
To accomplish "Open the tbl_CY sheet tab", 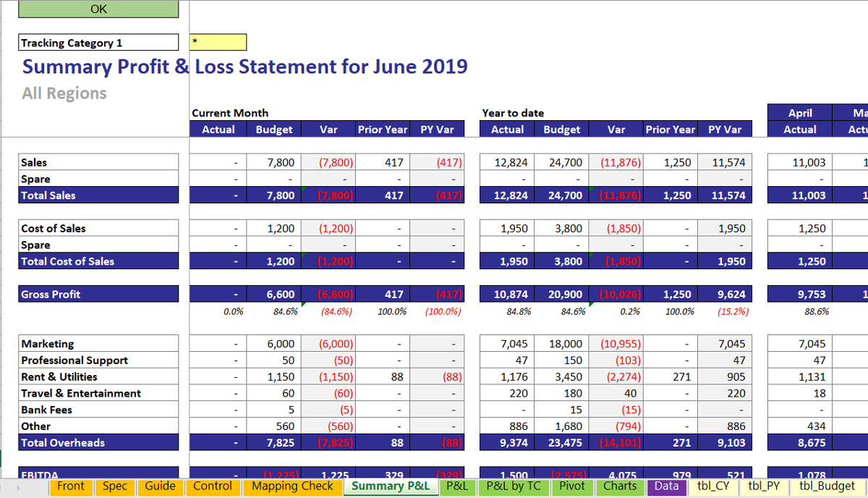I will (x=712, y=486).
